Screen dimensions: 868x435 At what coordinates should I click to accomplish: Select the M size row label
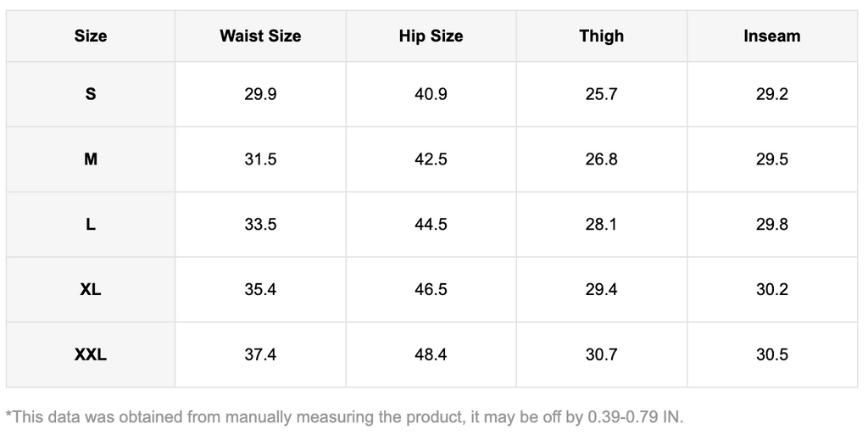coord(91,159)
